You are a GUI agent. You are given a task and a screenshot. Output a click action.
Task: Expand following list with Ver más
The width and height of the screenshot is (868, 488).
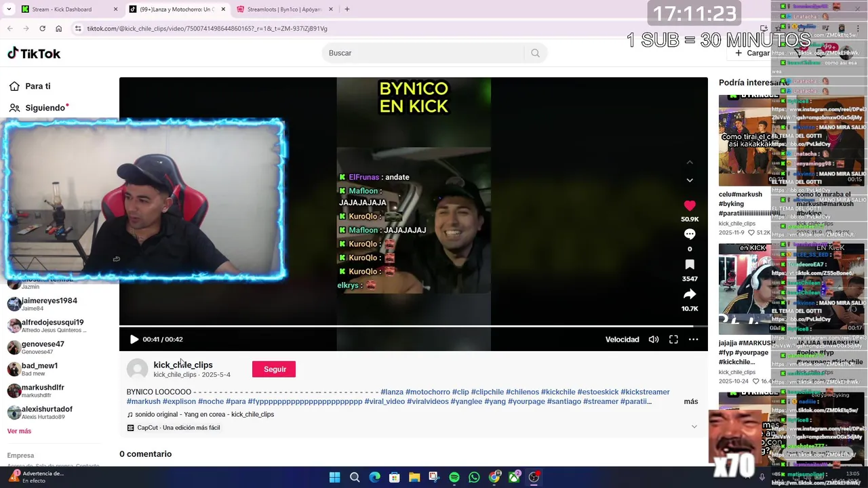click(19, 431)
